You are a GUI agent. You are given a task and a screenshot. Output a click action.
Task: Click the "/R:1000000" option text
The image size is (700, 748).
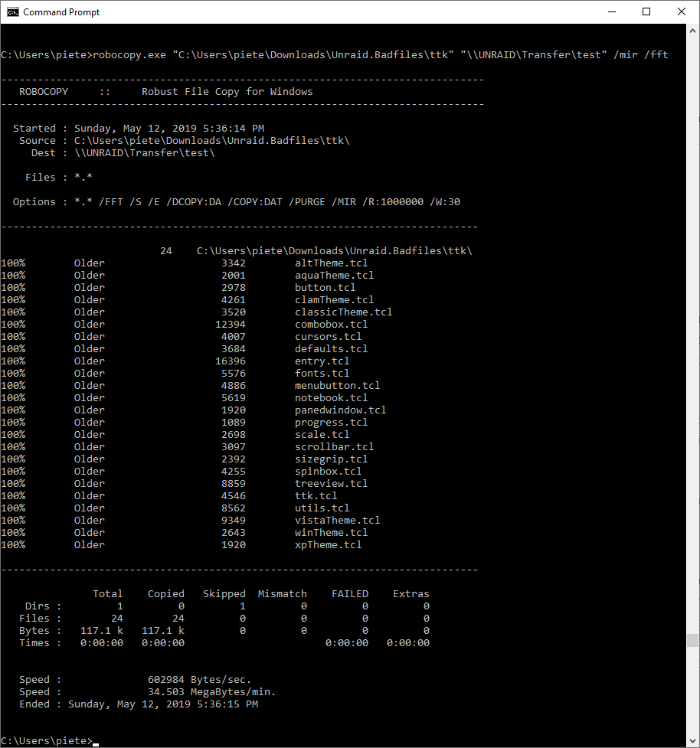[393, 202]
